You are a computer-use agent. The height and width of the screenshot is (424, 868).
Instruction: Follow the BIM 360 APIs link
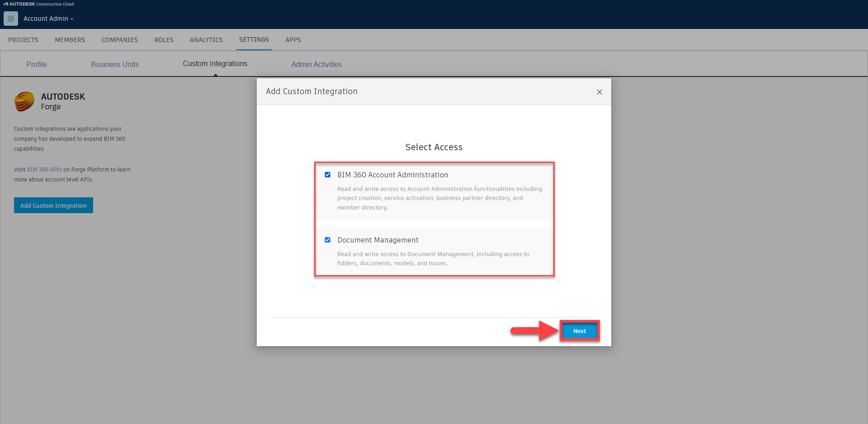tap(44, 170)
